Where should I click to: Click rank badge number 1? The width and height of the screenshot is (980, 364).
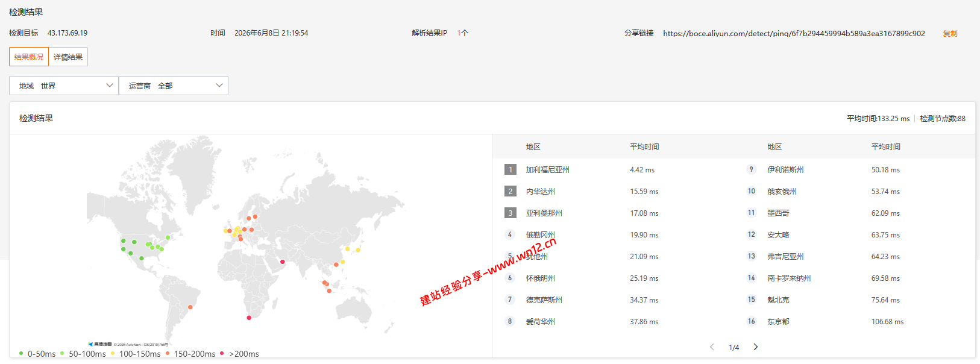click(510, 169)
